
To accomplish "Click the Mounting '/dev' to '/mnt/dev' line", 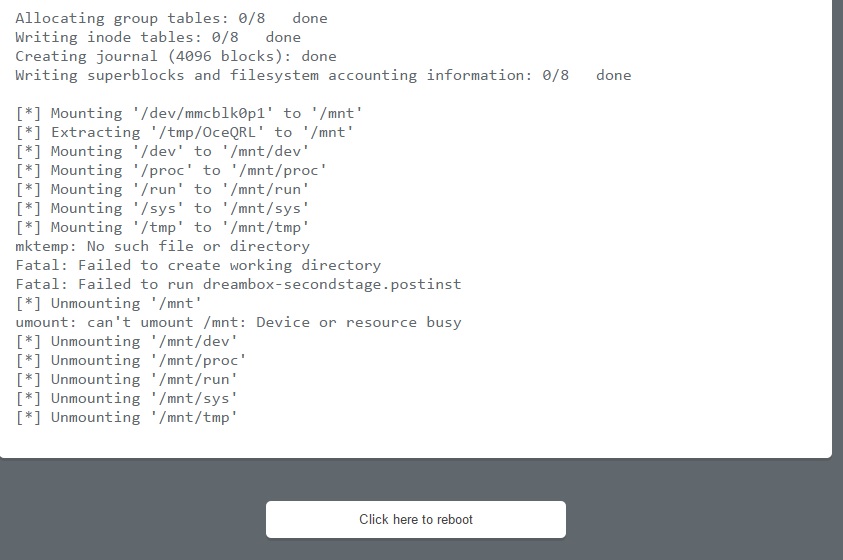I will [x=162, y=151].
